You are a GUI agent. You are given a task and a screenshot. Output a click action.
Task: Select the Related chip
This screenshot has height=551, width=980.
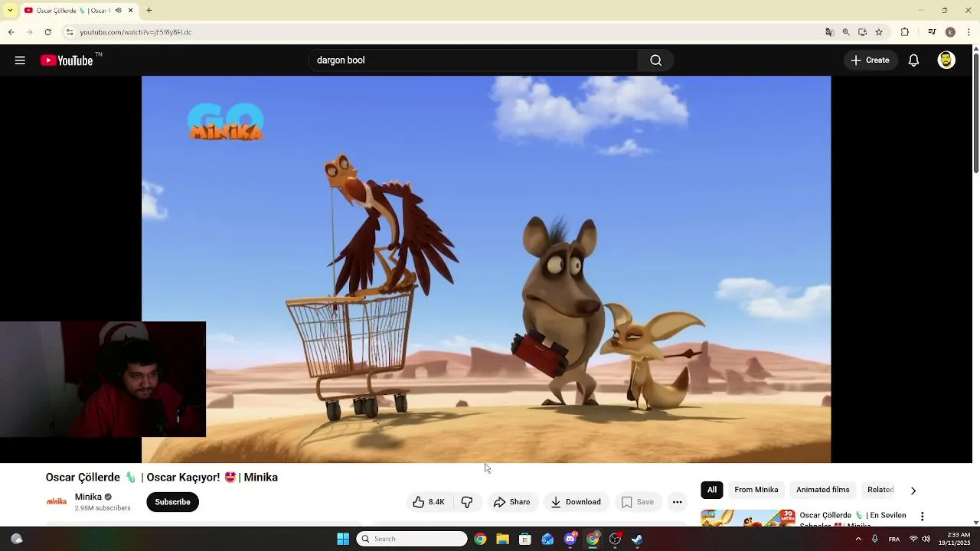[880, 490]
